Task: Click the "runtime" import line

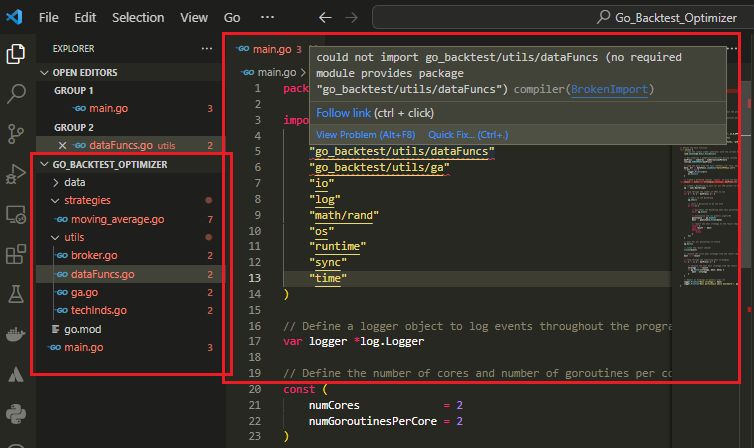Action: 337,247
